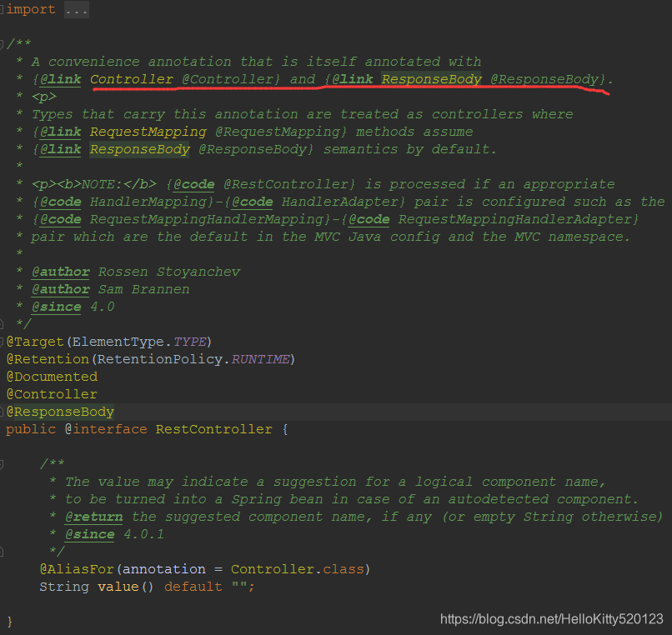Click "RequestMappingHandlerMapping}" code reference
Viewport: 672px width, 635px height.
pyautogui.click(x=210, y=219)
